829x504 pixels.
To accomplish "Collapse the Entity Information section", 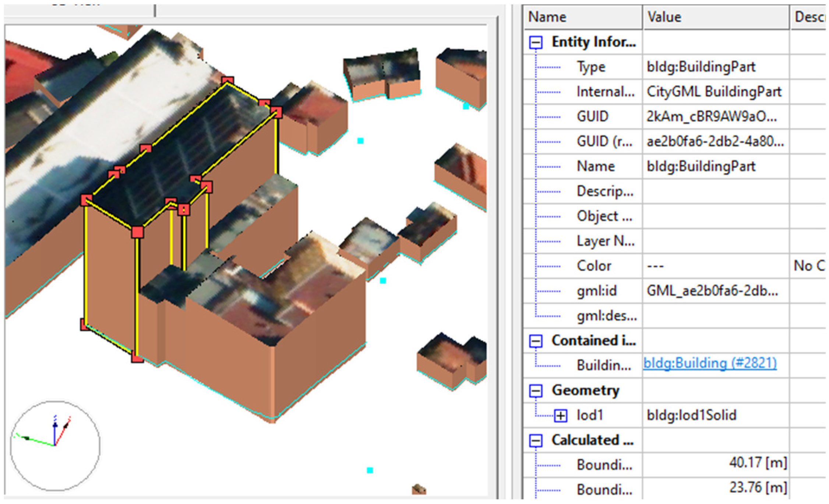I will pyautogui.click(x=536, y=42).
